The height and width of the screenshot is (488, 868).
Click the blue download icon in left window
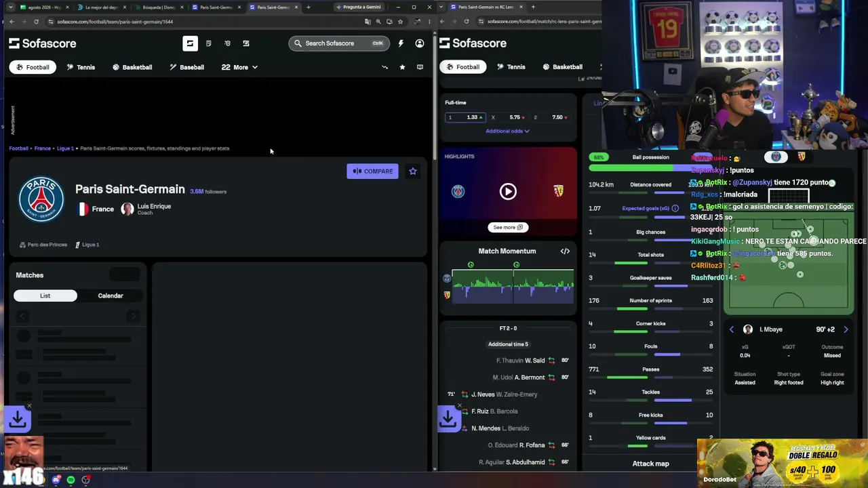[x=18, y=420]
